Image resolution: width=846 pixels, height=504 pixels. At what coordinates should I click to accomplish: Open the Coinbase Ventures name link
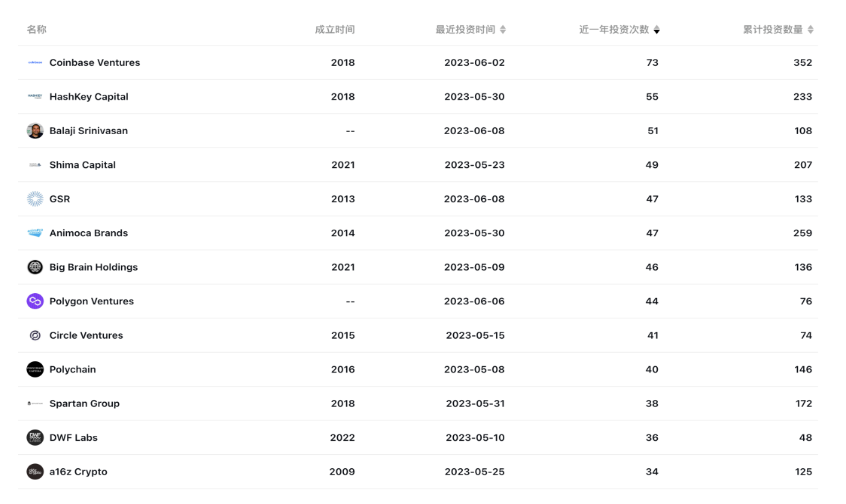[x=94, y=63]
